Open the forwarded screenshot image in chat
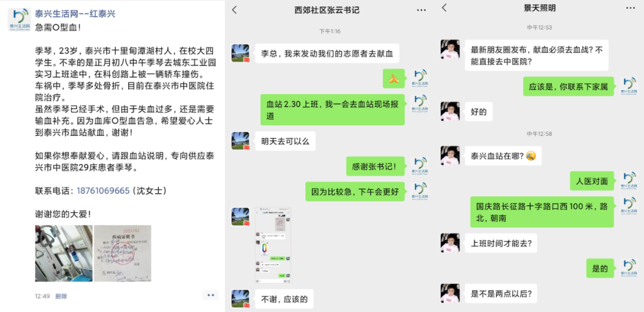This screenshot has width=644, height=312. 274,245
